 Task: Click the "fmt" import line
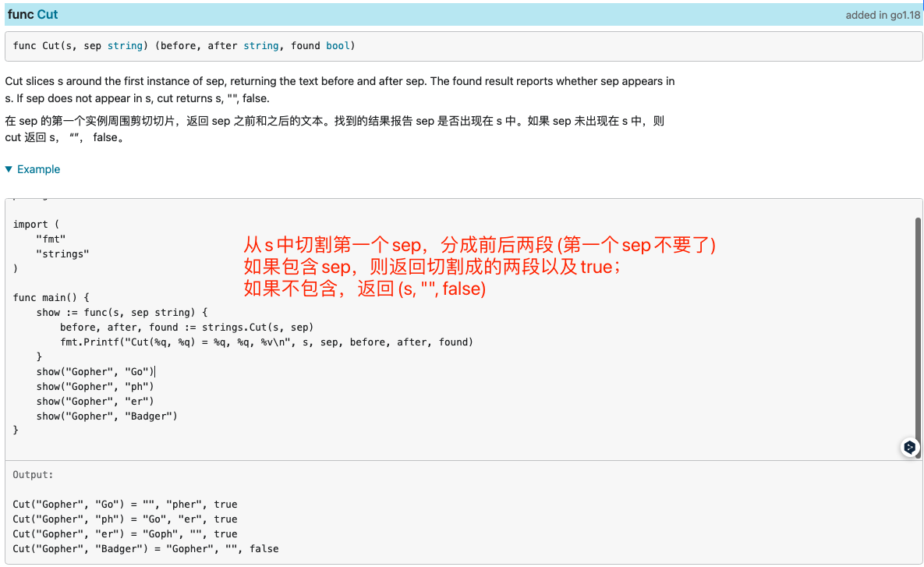pos(51,239)
